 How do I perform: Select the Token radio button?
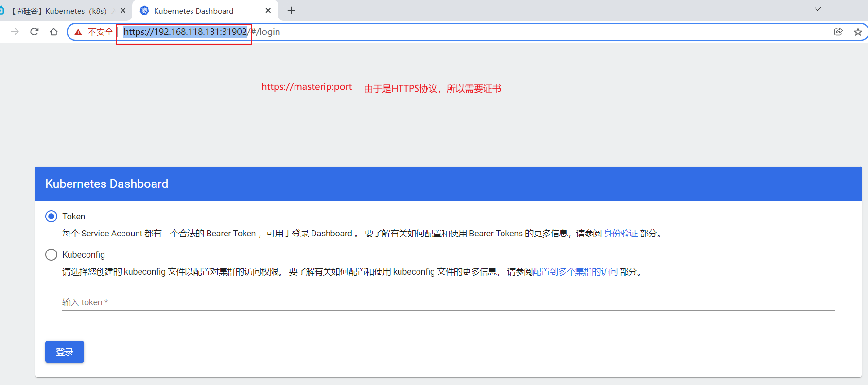click(x=51, y=216)
